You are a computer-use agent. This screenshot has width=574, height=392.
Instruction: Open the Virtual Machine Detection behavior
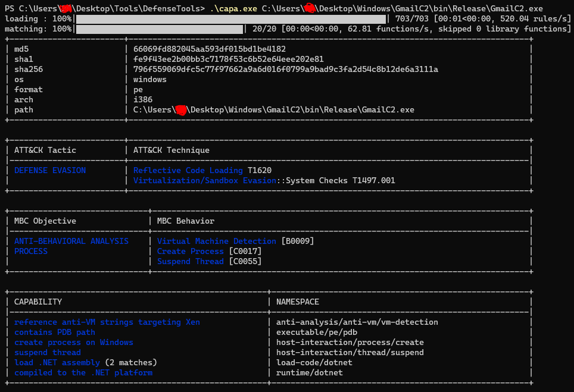pos(216,242)
